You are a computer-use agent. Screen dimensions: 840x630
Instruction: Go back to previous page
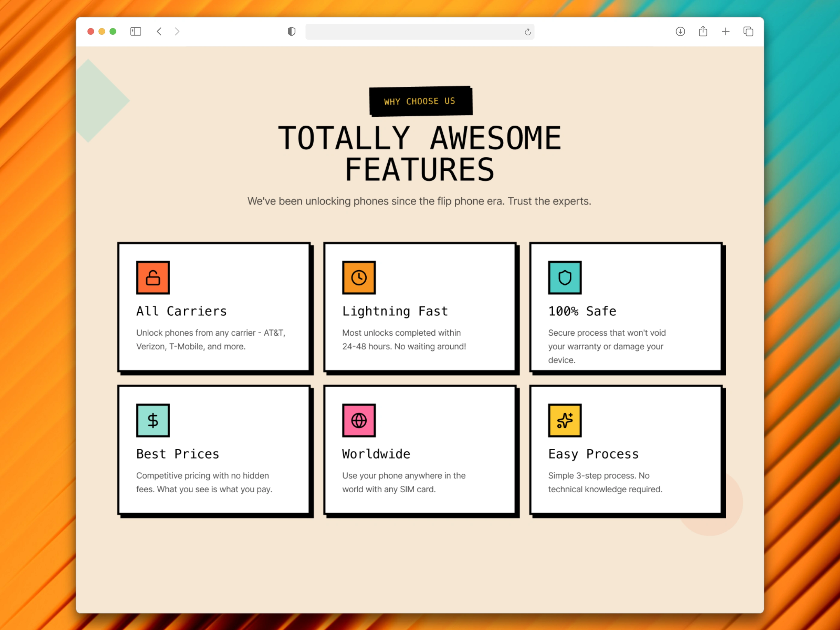(x=160, y=31)
